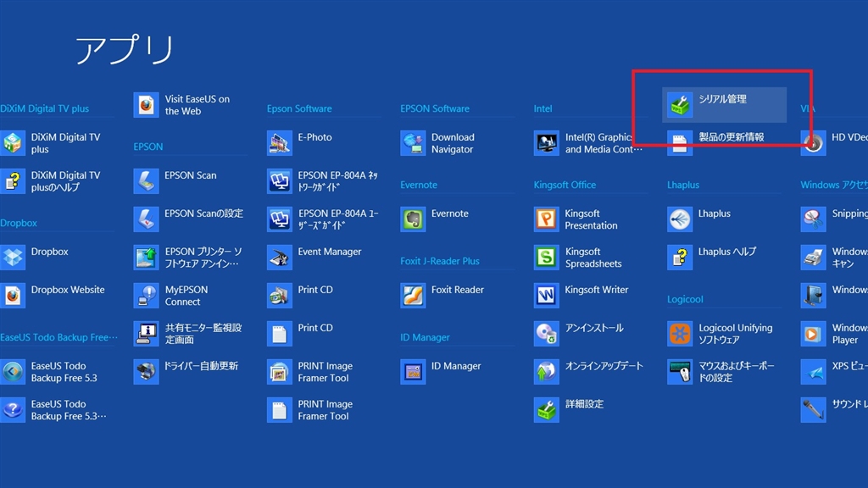Launch Kingsoft Writer
Viewport: 868px width, 488px height.
(x=547, y=295)
